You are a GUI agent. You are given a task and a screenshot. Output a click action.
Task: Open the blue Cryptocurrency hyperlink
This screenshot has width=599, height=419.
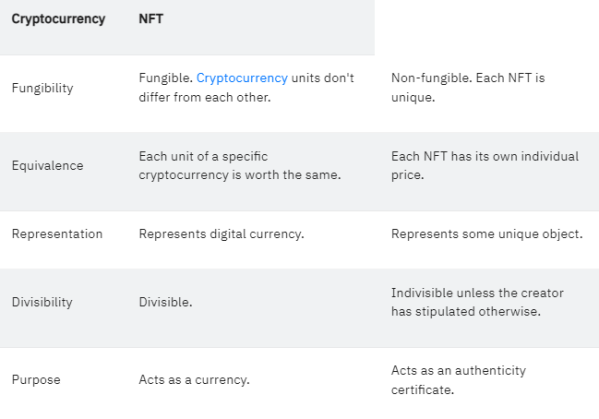pyautogui.click(x=242, y=78)
